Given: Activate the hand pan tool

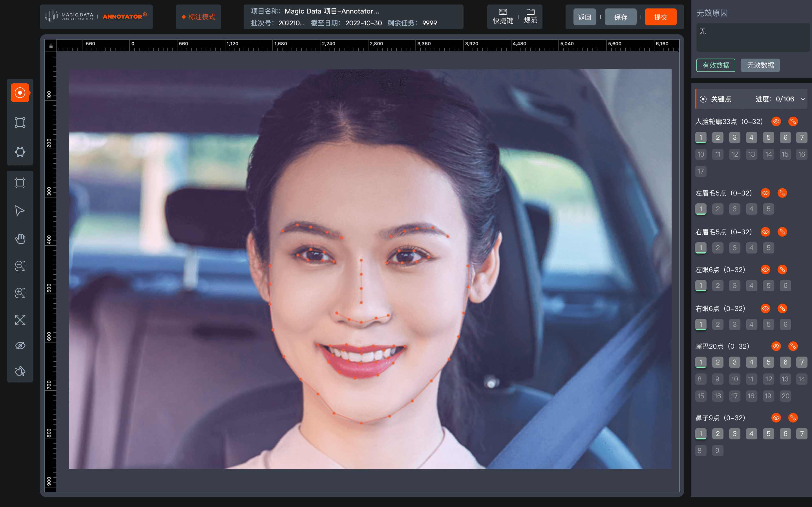Looking at the screenshot, I should pyautogui.click(x=20, y=239).
